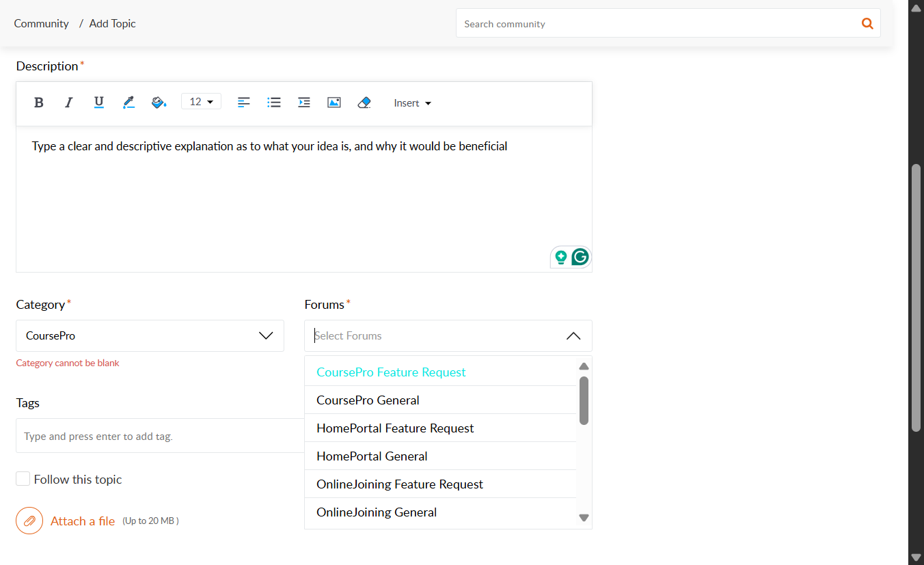Open the Grammarly widget in the editor

[x=580, y=257]
